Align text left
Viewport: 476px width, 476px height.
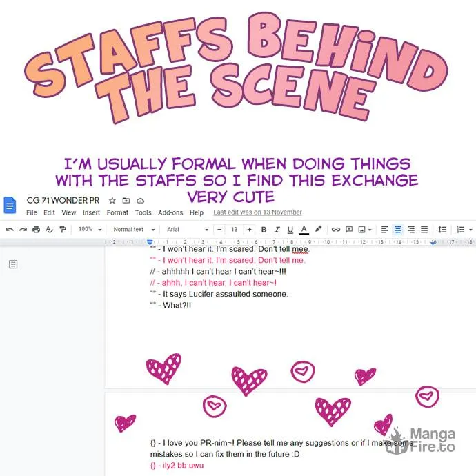385,230
